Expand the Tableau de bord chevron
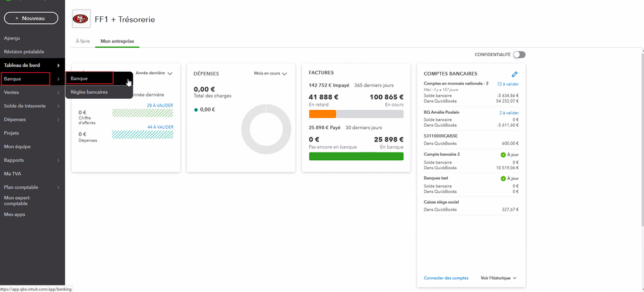The width and height of the screenshot is (644, 292). coord(58,65)
